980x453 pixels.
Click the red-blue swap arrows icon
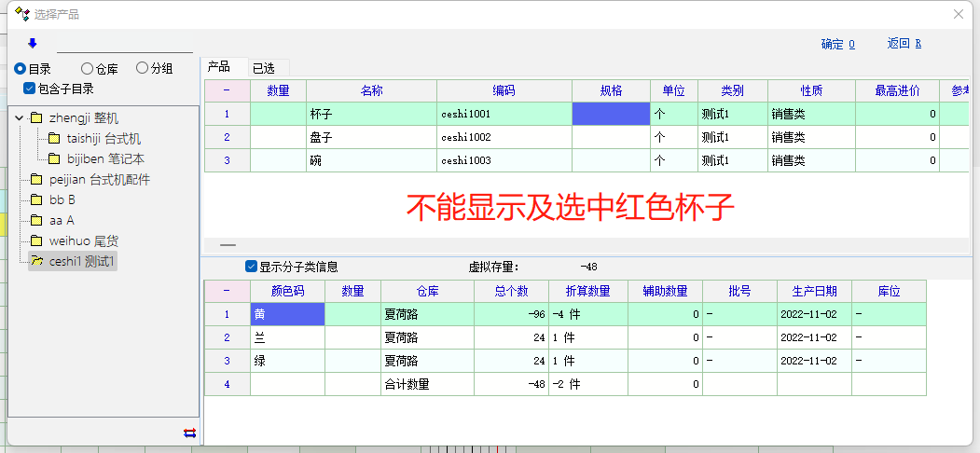(x=190, y=432)
